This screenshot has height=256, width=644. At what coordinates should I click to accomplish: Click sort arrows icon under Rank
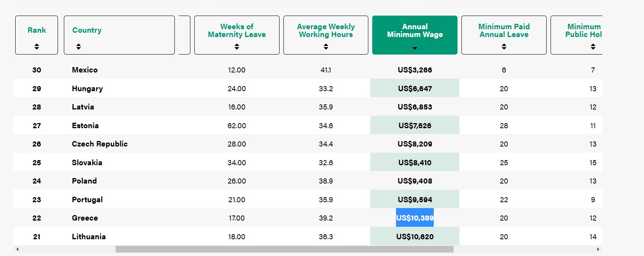37,46
